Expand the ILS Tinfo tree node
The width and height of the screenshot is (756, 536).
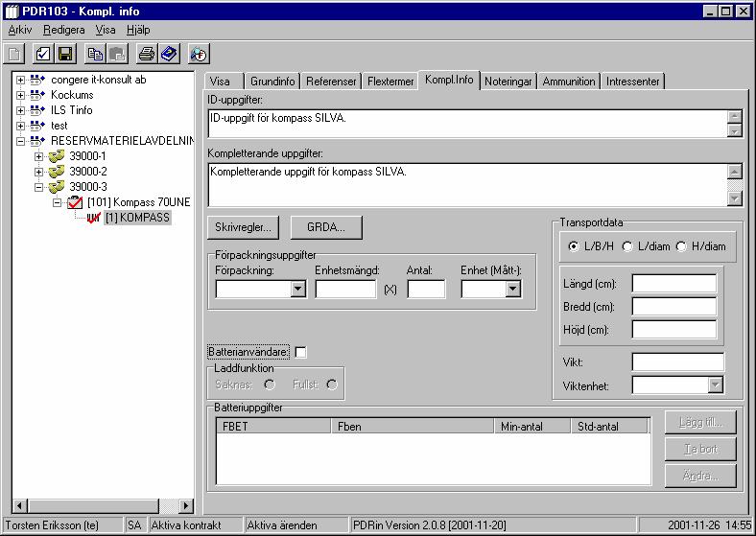(20, 111)
